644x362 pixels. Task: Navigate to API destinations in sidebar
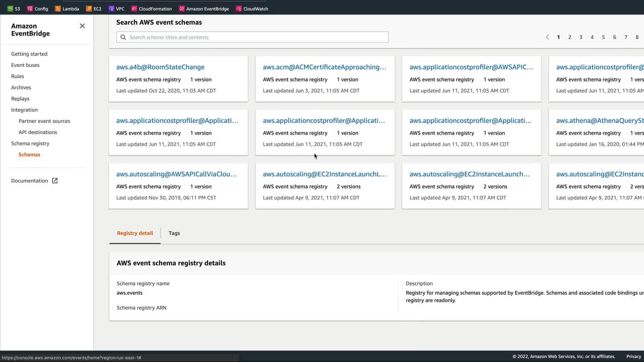pos(38,132)
